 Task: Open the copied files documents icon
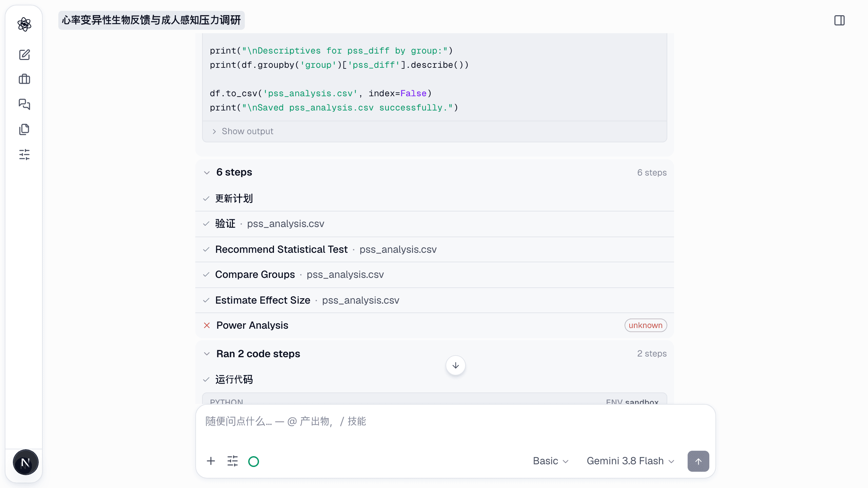[x=24, y=129]
